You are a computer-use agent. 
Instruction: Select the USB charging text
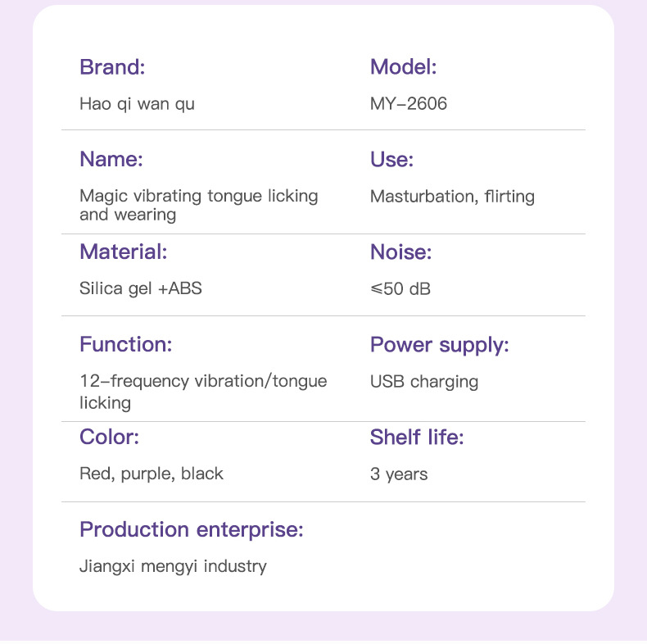click(424, 381)
